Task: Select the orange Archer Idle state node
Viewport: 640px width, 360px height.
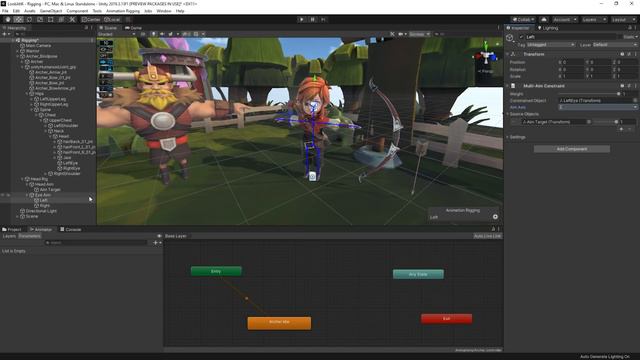Action: tap(279, 323)
